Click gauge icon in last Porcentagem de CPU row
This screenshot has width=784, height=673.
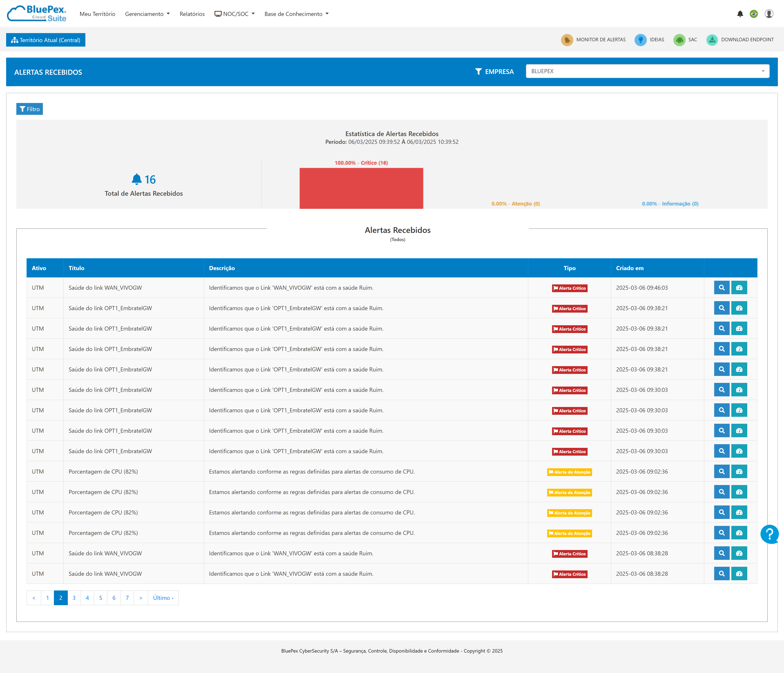(x=739, y=533)
